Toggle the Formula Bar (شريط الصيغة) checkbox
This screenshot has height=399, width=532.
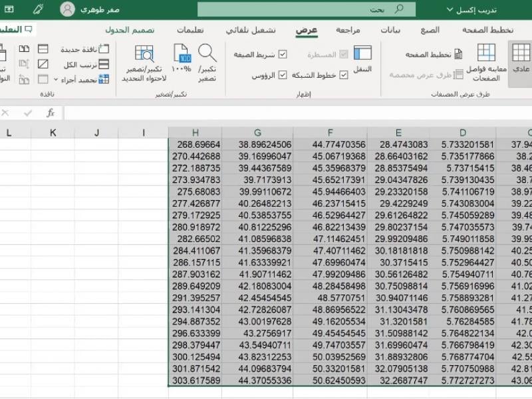coord(283,55)
